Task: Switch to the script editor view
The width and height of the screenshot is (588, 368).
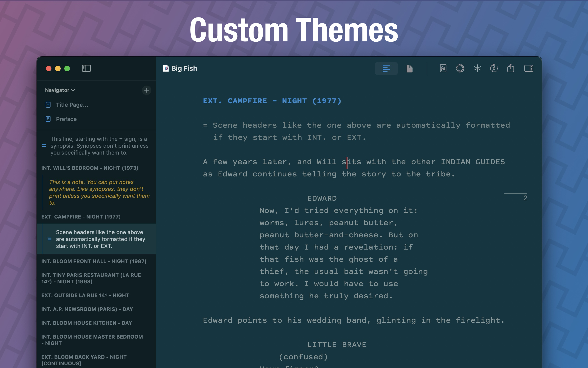Action: click(386, 68)
